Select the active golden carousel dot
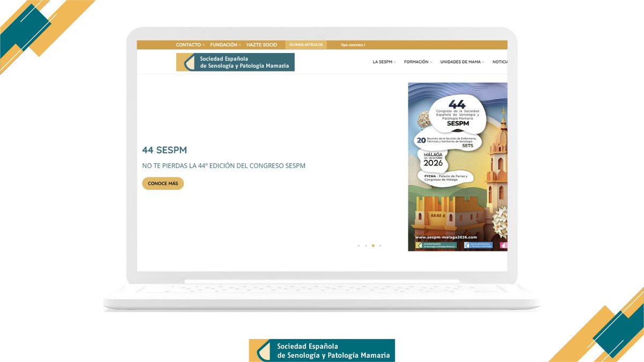 point(373,246)
